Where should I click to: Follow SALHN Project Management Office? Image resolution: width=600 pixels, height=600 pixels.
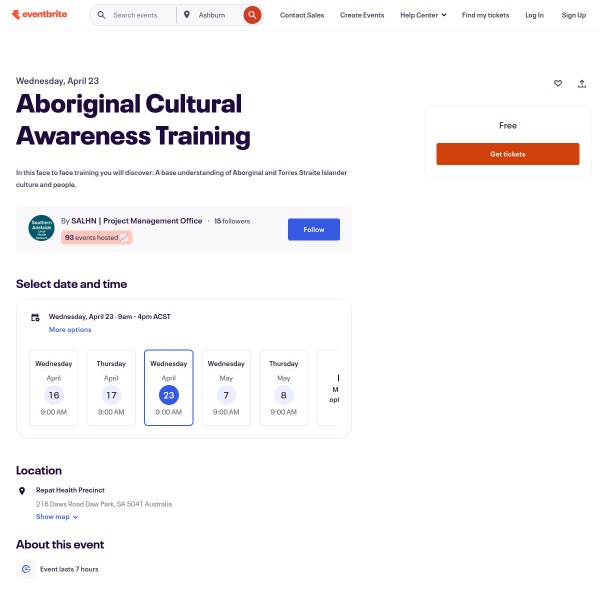pos(314,229)
